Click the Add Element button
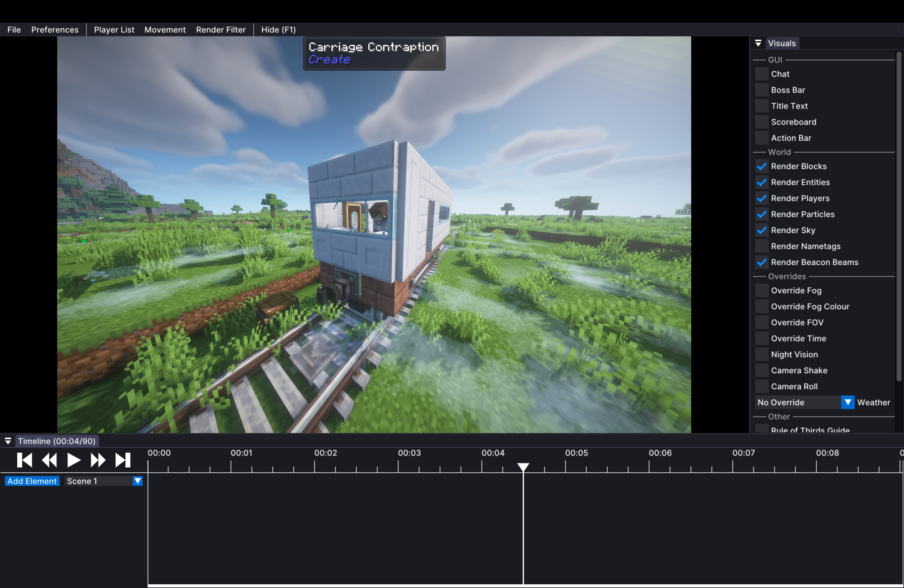 (32, 481)
